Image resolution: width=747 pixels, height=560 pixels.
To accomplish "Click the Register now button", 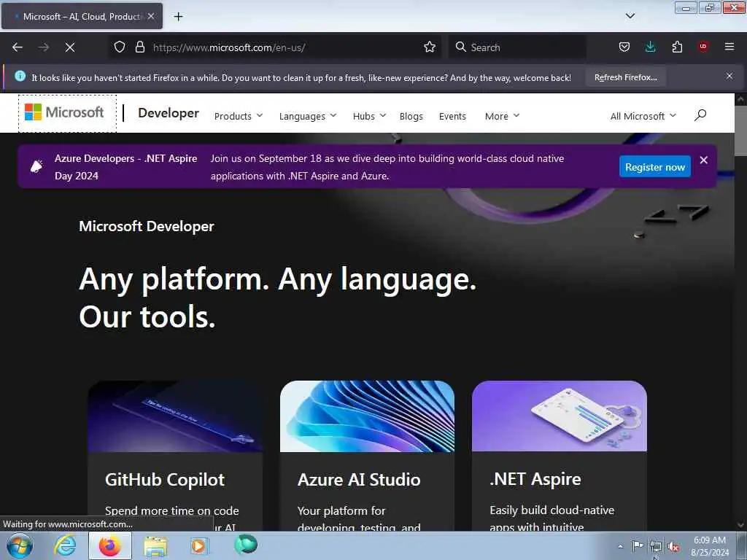I will click(655, 167).
